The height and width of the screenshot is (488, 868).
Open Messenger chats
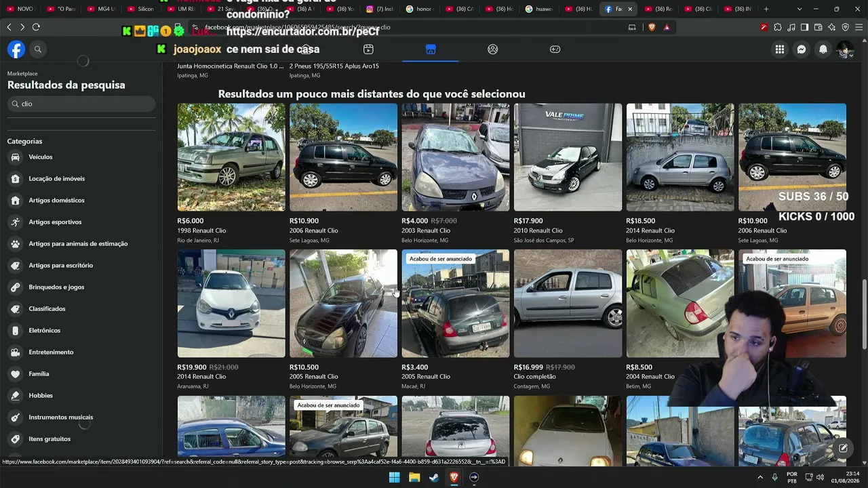(x=802, y=49)
